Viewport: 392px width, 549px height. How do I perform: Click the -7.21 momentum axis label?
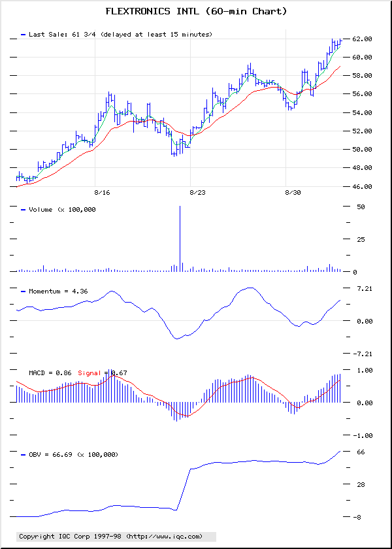[362, 354]
